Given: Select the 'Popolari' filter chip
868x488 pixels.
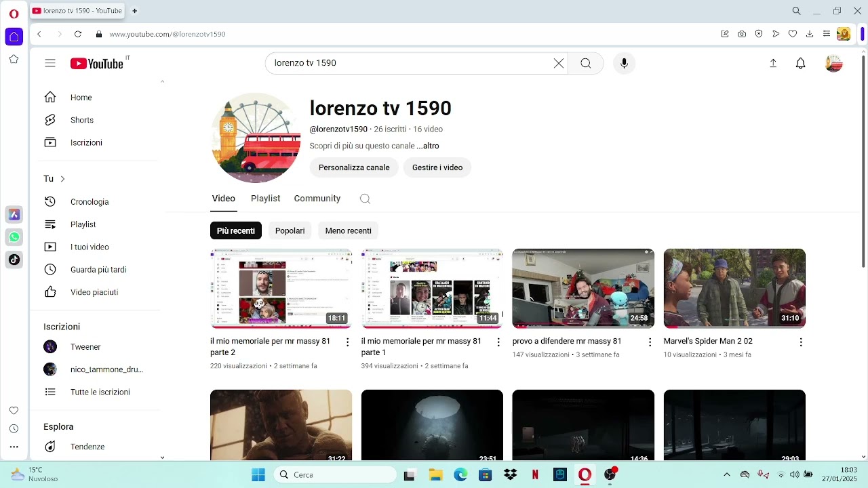Looking at the screenshot, I should click(x=290, y=230).
